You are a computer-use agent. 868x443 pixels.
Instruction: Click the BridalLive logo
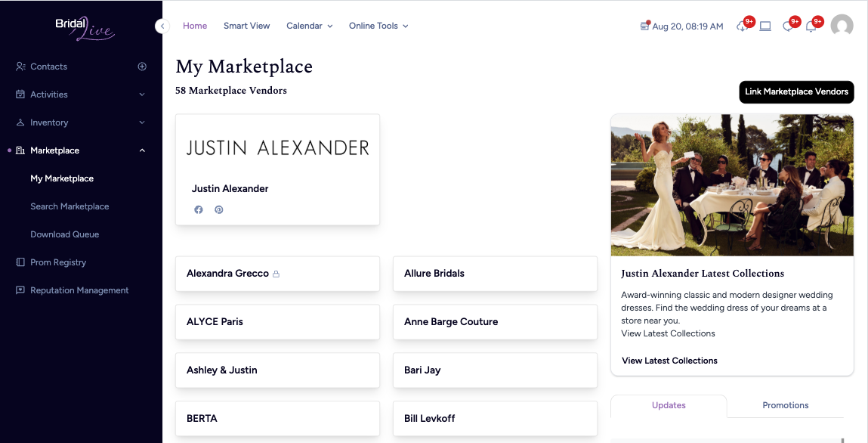tap(84, 28)
